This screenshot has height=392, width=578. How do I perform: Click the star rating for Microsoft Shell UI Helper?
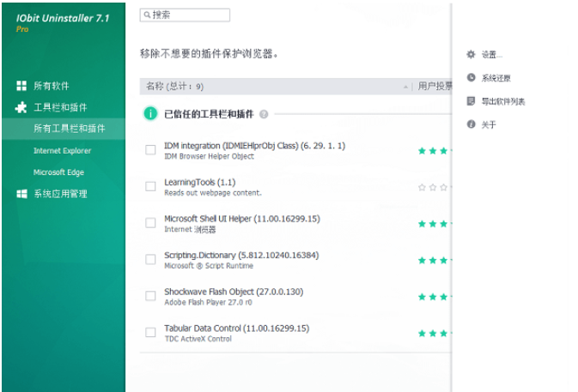(x=435, y=224)
